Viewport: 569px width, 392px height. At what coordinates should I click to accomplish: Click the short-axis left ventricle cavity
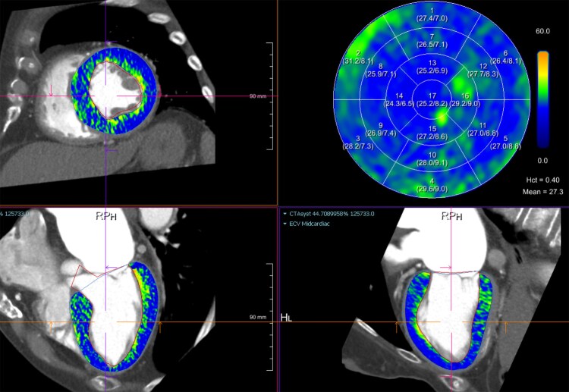point(114,91)
